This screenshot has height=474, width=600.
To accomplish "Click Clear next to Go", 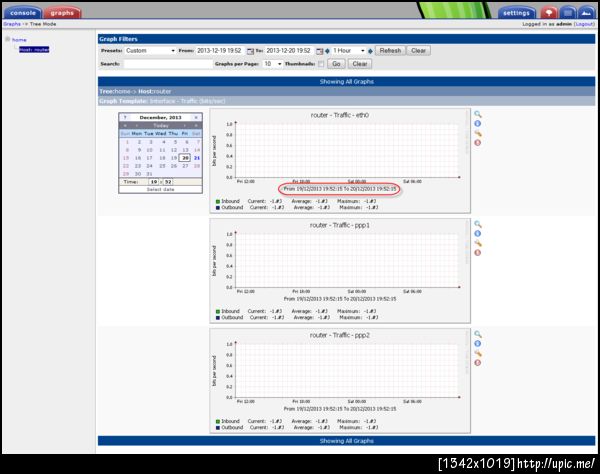I will point(360,64).
